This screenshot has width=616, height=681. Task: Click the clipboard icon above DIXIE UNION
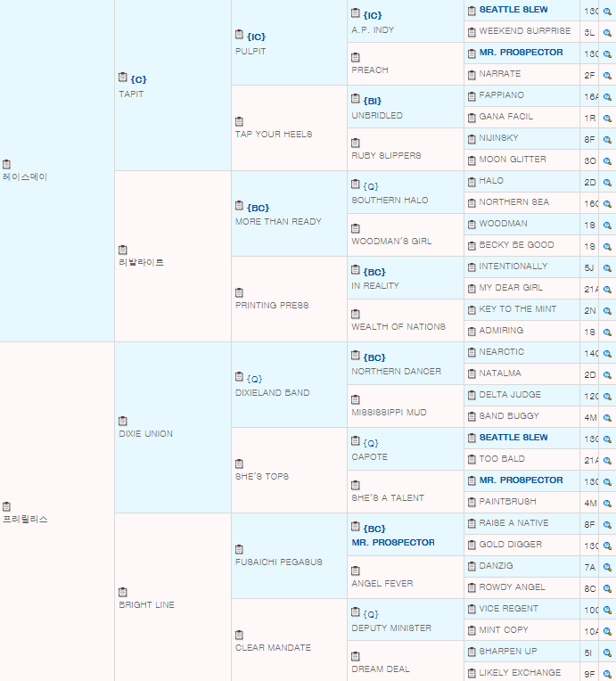pyautogui.click(x=122, y=421)
